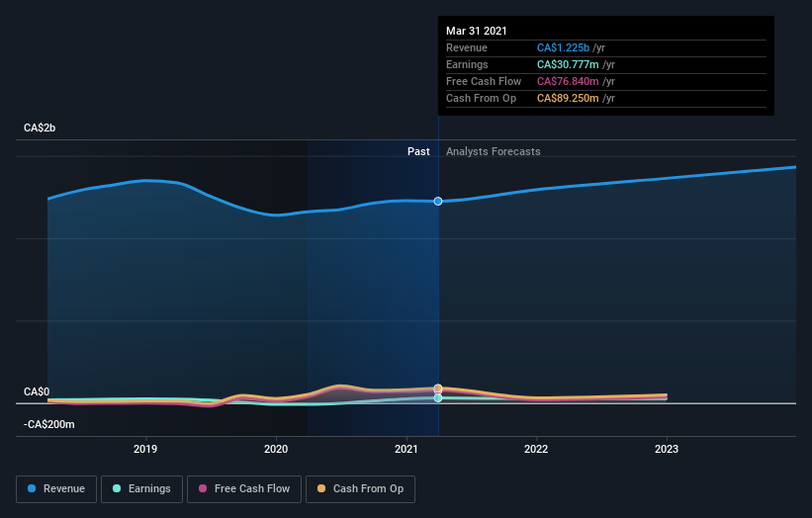Viewport: 812px width, 518px height.
Task: Click the Free Cash Flow label in tooltip
Action: pos(484,81)
